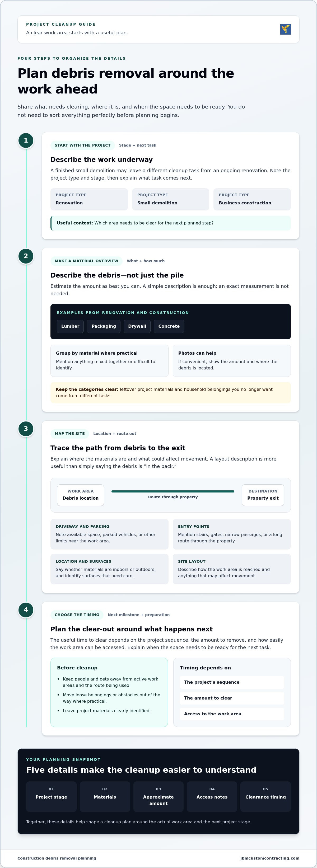Click the bird logo icon in header
Viewport: 317px width, 868px height.
[285, 29]
